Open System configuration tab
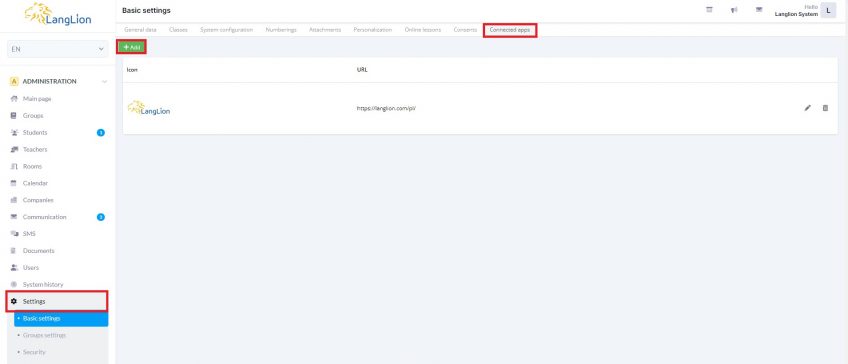Image resolution: width=848 pixels, height=364 pixels. point(226,30)
